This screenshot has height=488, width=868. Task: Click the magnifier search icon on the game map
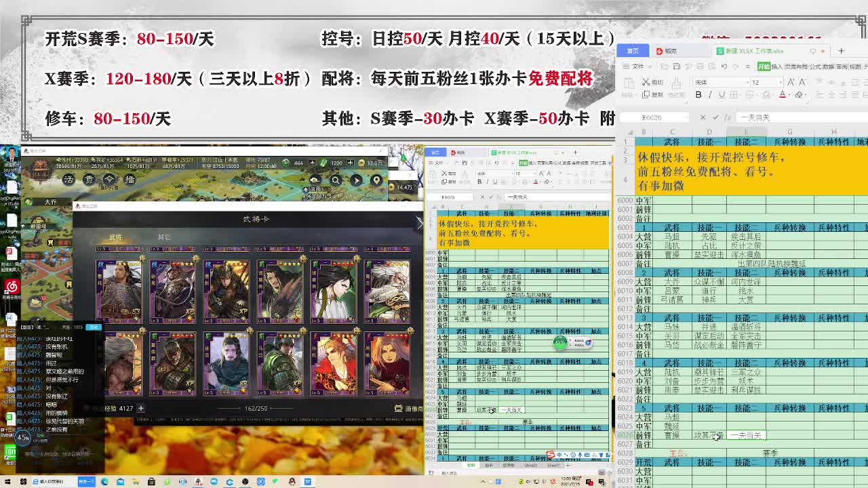pyautogui.click(x=335, y=179)
